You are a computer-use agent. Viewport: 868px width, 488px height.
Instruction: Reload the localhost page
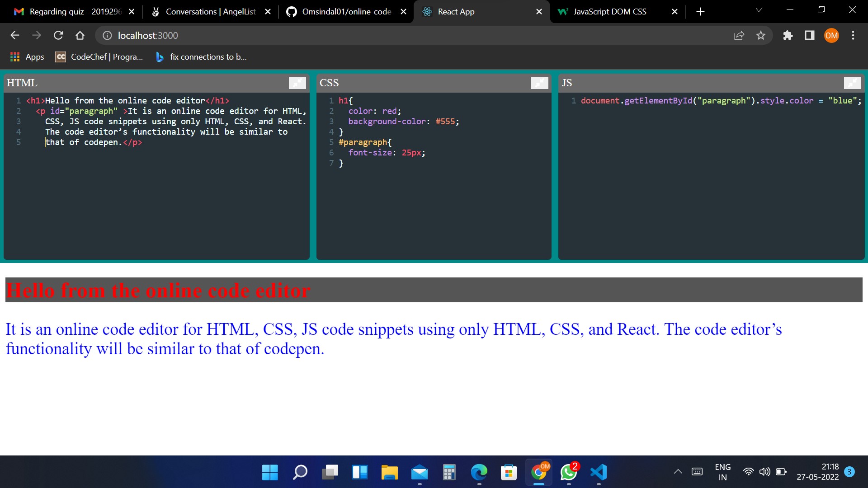pyautogui.click(x=58, y=35)
